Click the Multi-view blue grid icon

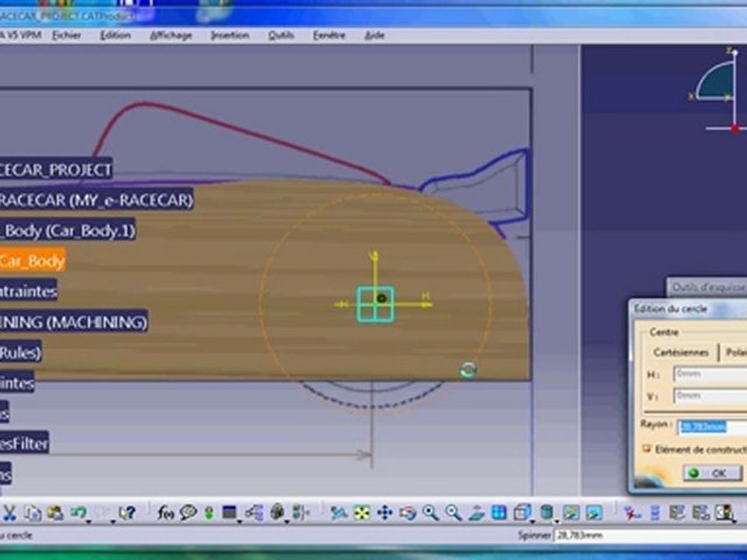point(500,513)
